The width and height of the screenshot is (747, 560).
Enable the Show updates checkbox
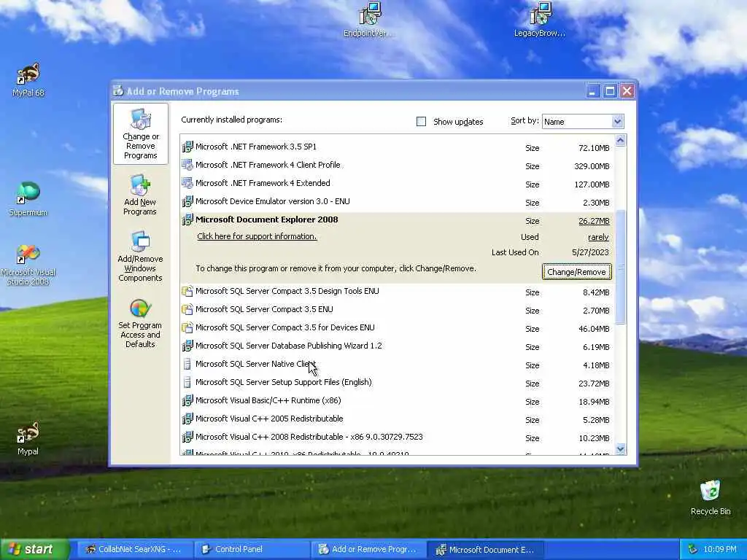click(x=421, y=122)
